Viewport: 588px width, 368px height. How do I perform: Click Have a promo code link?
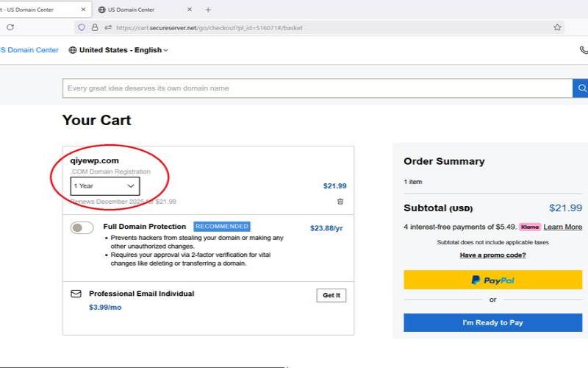pos(492,255)
